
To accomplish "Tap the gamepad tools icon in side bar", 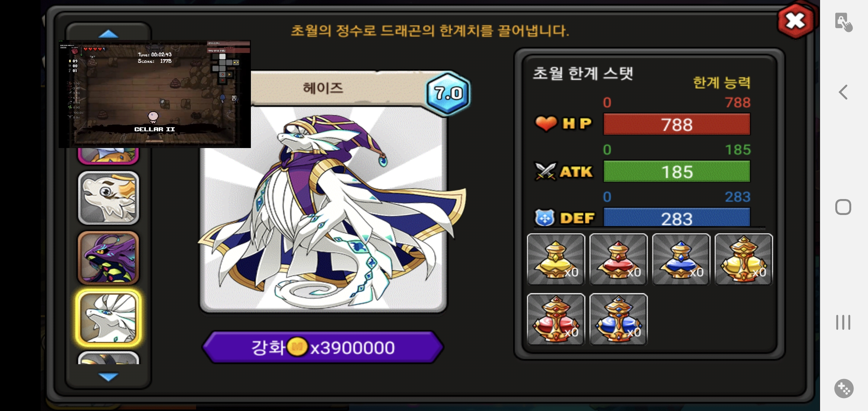I will point(844,389).
